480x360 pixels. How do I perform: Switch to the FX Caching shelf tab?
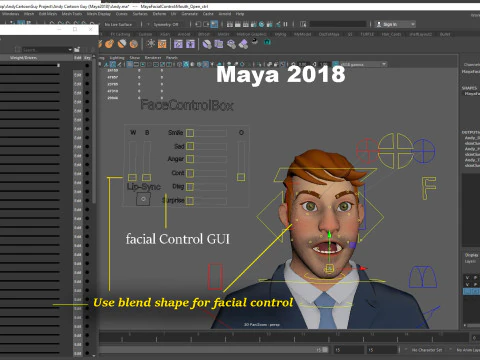pos(120,34)
